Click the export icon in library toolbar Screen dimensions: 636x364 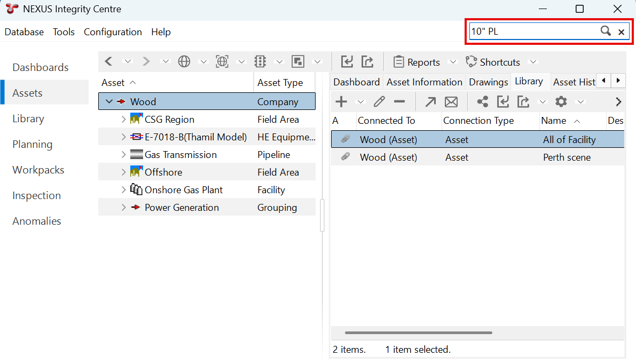tap(523, 102)
